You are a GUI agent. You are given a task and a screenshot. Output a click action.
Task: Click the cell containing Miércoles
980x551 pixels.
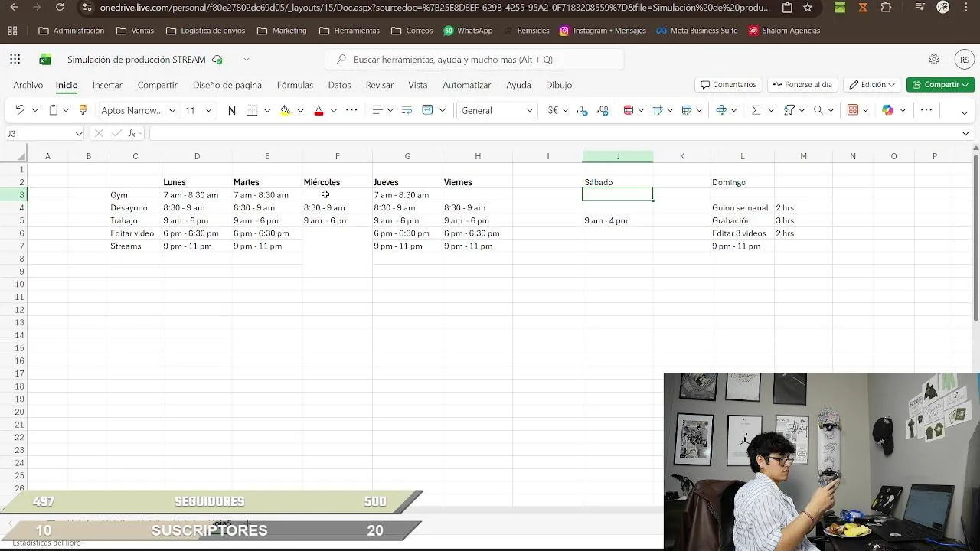click(337, 182)
